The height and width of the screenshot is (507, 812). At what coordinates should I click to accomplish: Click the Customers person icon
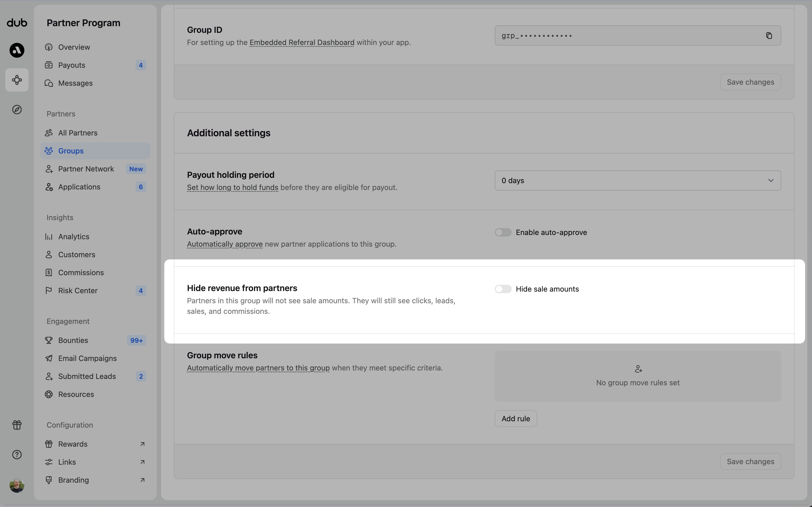pos(49,255)
